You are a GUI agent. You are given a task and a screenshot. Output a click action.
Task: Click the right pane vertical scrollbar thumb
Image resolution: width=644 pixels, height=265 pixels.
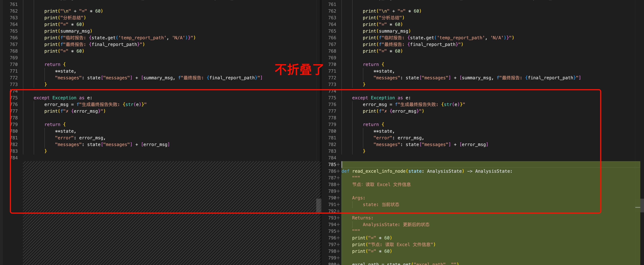[642, 205]
